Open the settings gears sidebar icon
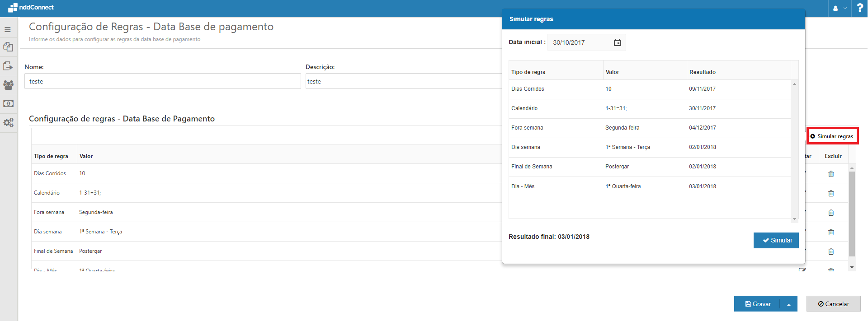 pos(8,123)
